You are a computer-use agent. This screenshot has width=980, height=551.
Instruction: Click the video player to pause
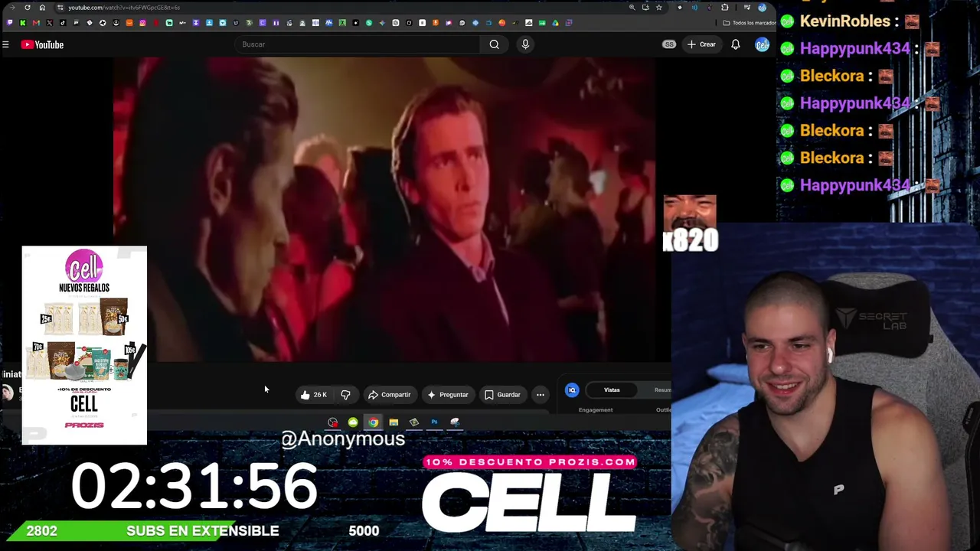coord(384,208)
